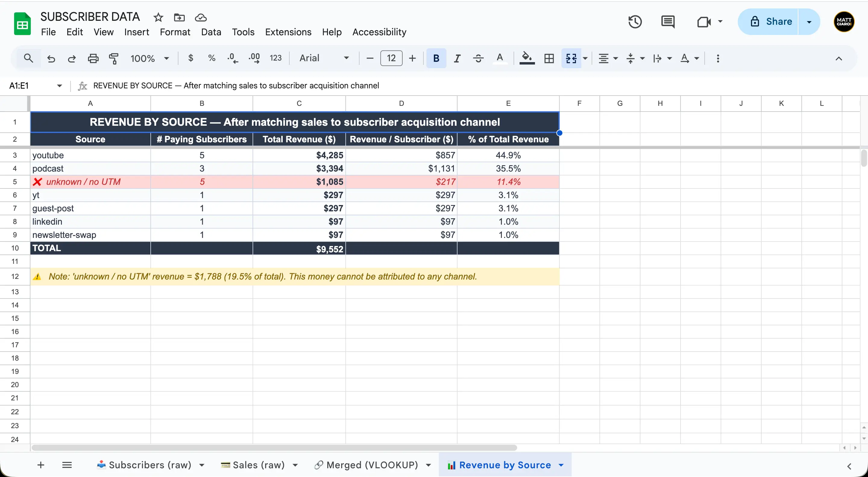Decrease decimal places
Image resolution: width=868 pixels, height=477 pixels.
coord(232,58)
